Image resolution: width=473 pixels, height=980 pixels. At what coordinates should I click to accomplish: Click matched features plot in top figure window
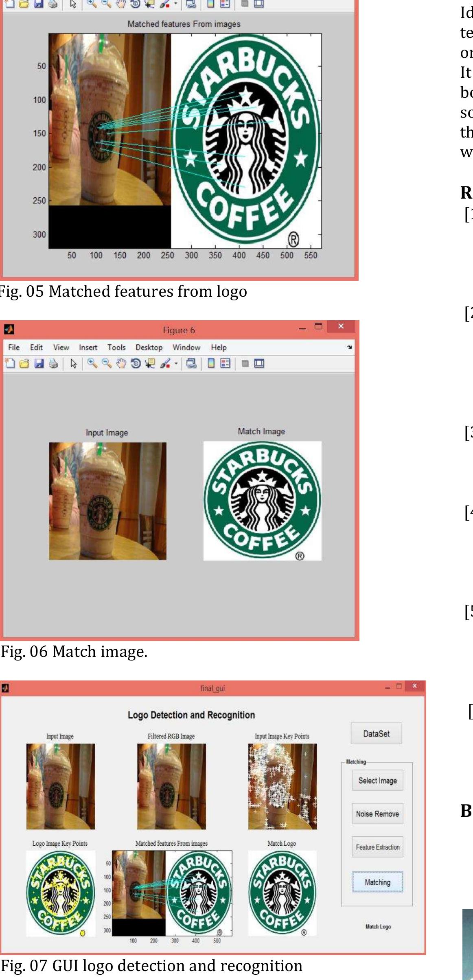point(185,141)
